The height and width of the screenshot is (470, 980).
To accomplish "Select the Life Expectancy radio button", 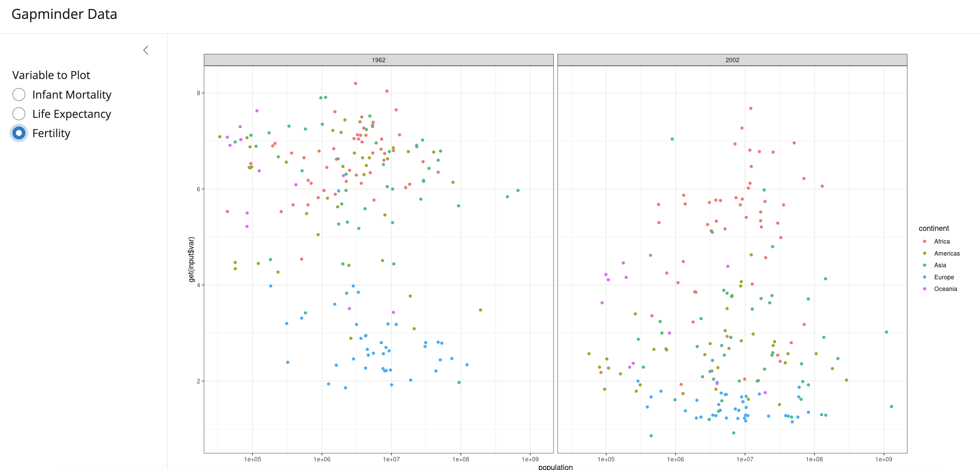I will click(19, 114).
